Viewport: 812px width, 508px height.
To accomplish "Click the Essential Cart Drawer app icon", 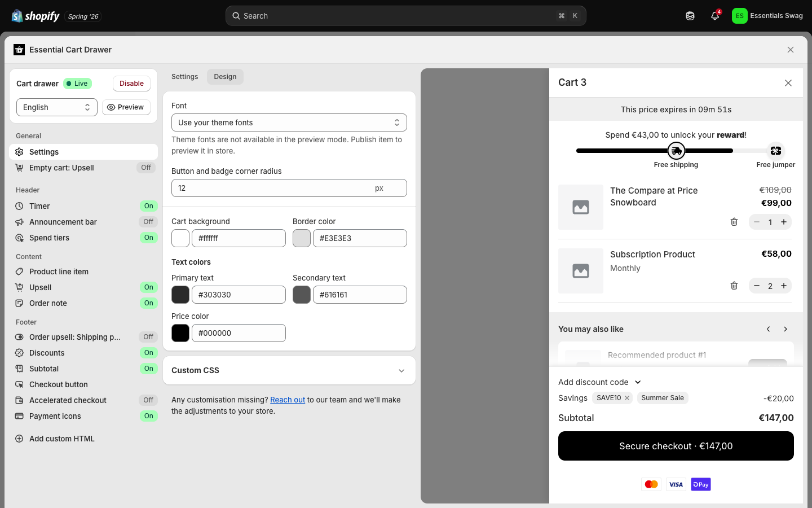I will point(19,50).
